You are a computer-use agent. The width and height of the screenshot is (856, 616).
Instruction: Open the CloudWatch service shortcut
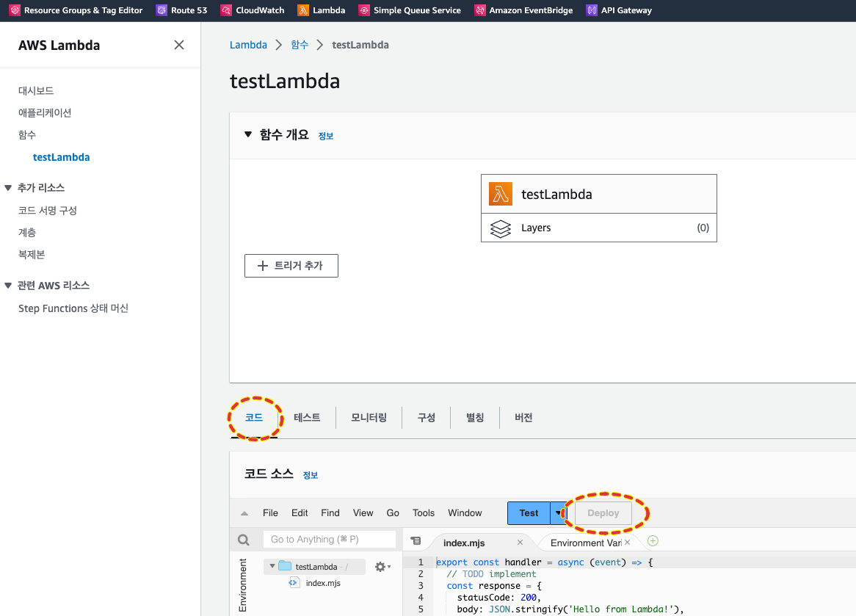pos(253,10)
